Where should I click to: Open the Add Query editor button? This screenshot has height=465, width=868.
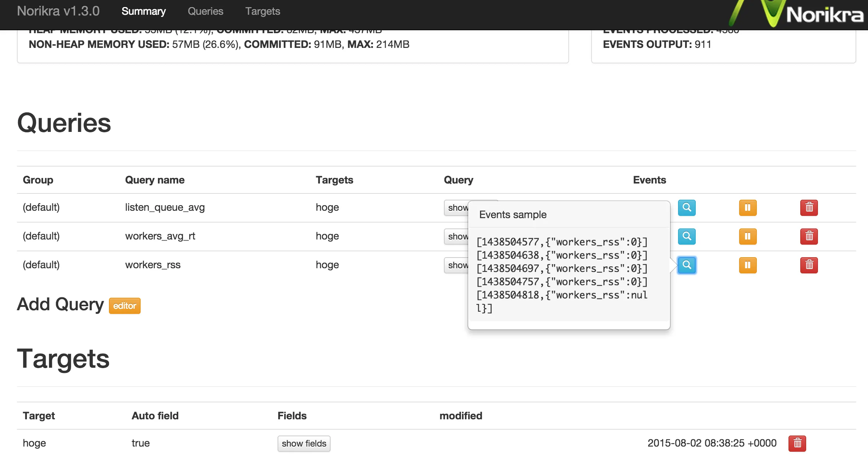124,306
